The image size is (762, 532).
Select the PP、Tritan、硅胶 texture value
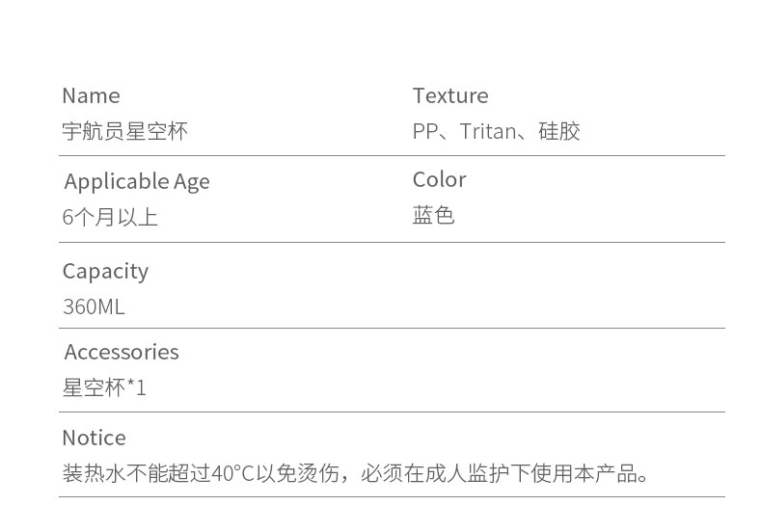tap(496, 131)
